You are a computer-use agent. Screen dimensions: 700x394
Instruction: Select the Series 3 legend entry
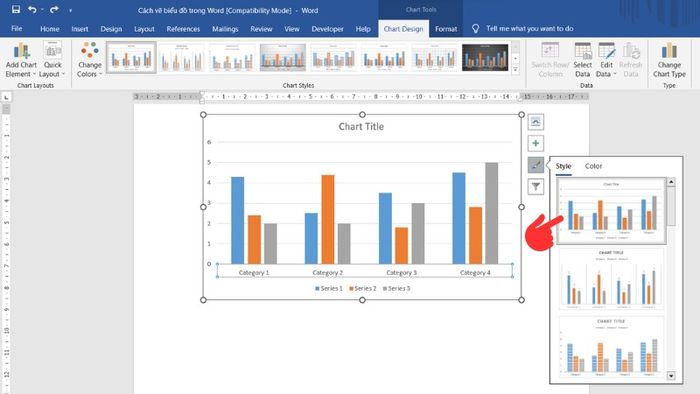pos(396,289)
